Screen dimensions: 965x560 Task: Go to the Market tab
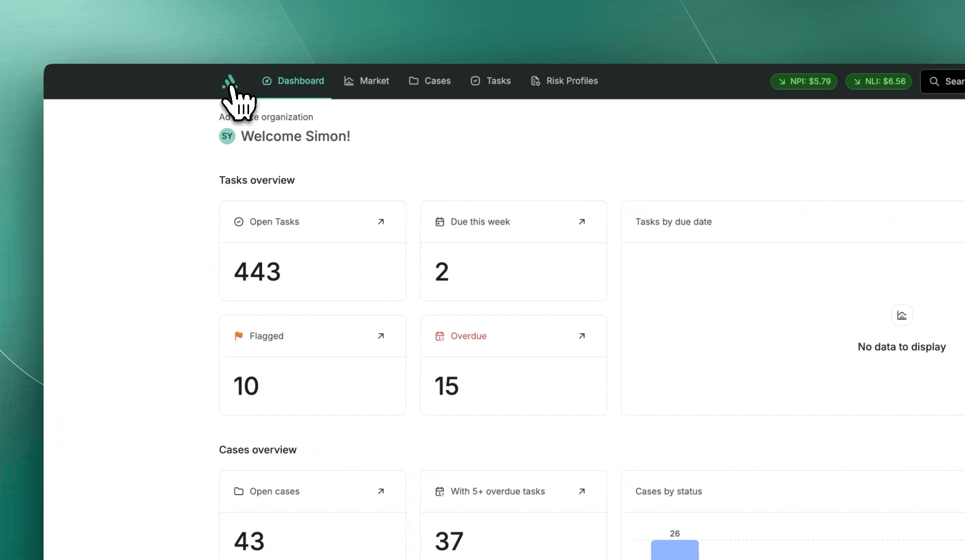366,81
